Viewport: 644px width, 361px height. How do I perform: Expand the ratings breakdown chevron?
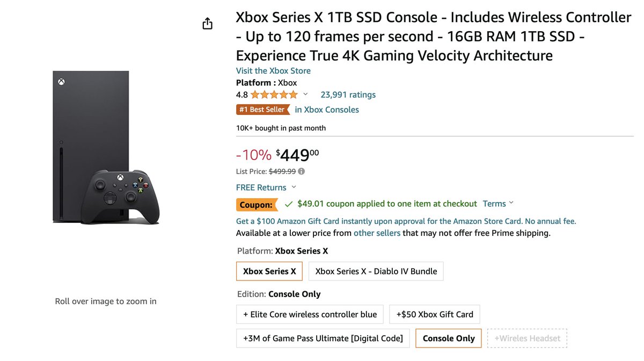click(306, 95)
